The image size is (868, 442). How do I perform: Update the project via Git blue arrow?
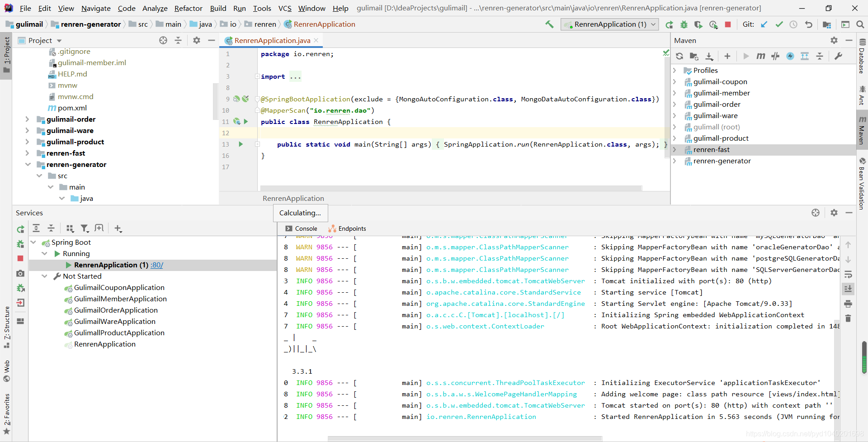(764, 24)
